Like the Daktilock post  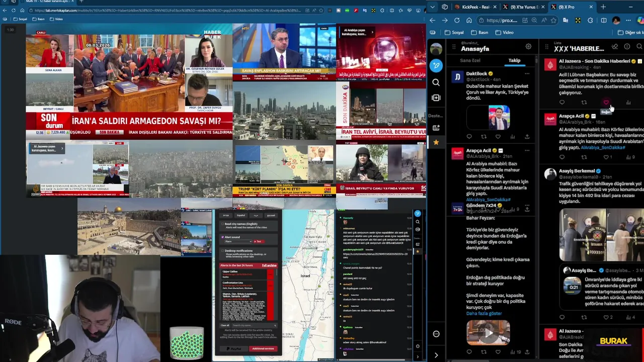(498, 136)
